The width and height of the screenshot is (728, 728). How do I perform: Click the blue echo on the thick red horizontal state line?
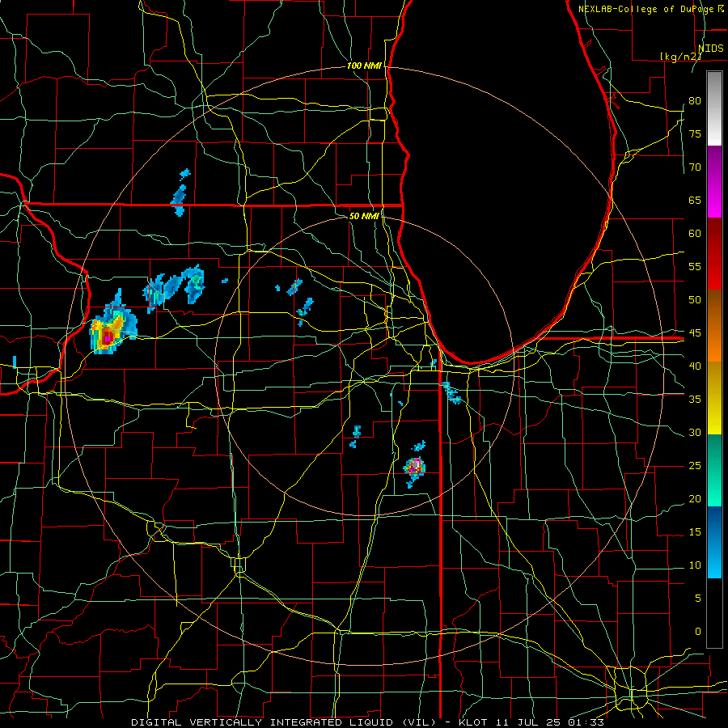point(179,201)
